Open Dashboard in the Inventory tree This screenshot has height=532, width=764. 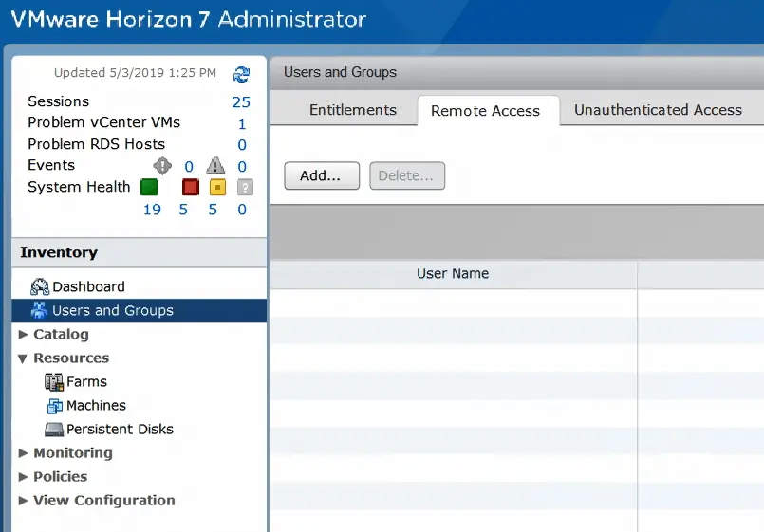click(x=88, y=286)
